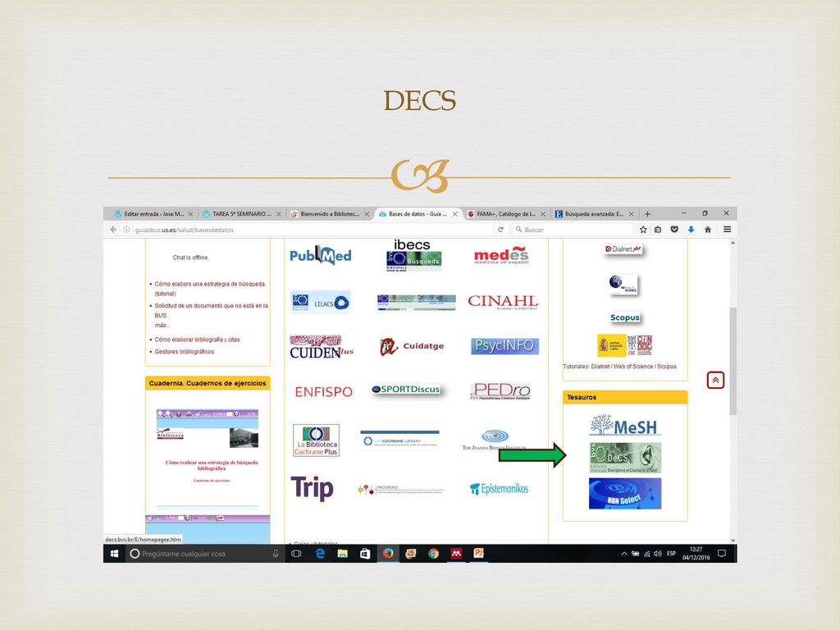Click the Firefox downloads arrow icon
The width and height of the screenshot is (840, 630).
691,230
